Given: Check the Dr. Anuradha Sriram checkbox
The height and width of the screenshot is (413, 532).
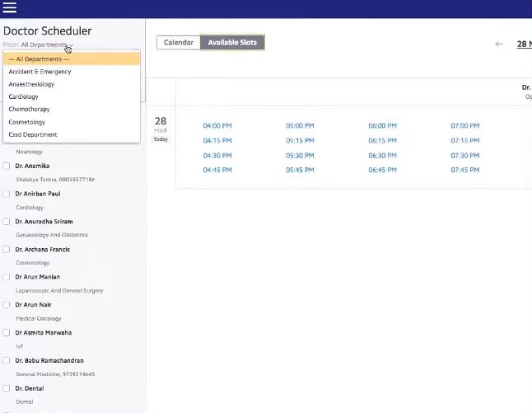Looking at the screenshot, I should pos(6,222).
